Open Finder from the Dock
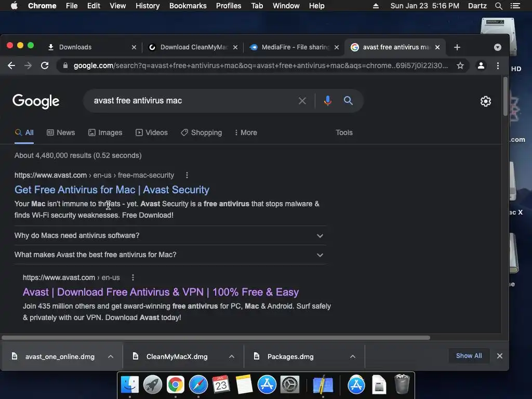The image size is (532, 399). coord(130,385)
